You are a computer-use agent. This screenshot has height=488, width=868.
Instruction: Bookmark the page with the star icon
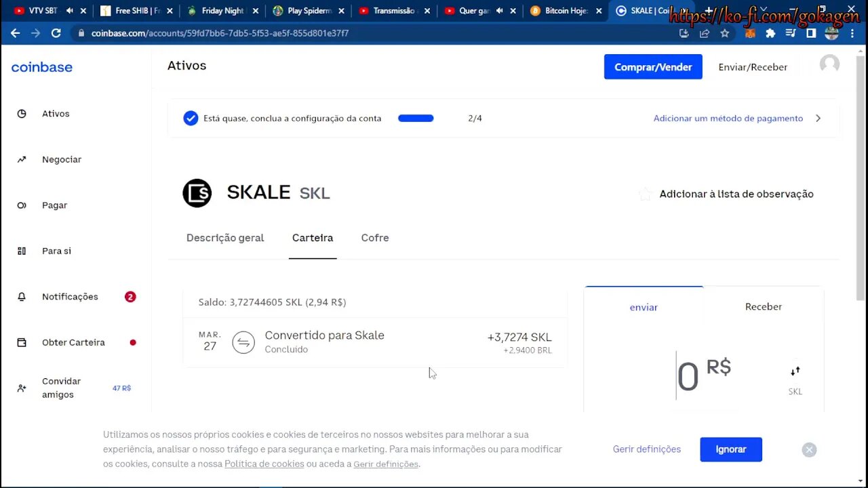[725, 33]
